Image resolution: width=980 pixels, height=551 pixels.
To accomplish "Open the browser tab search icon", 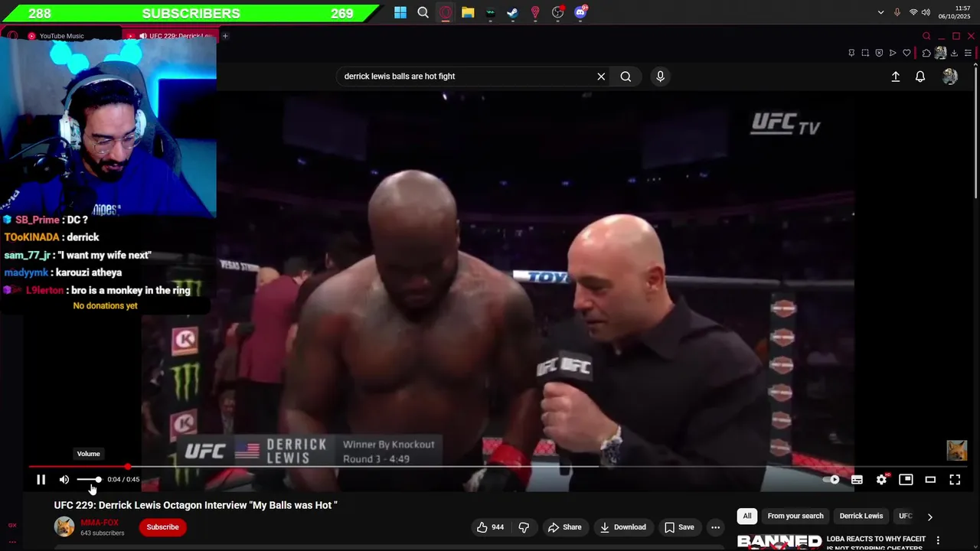I will click(x=926, y=36).
